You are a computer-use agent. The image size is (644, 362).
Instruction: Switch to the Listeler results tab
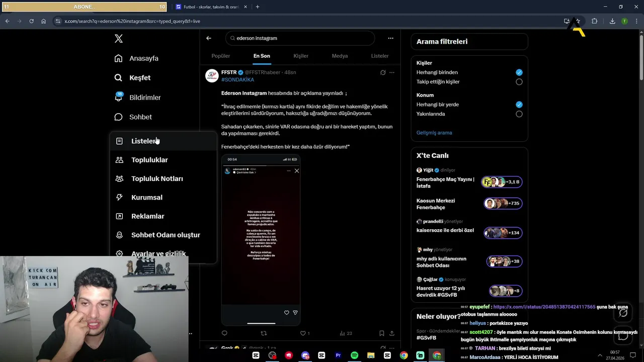(x=380, y=56)
